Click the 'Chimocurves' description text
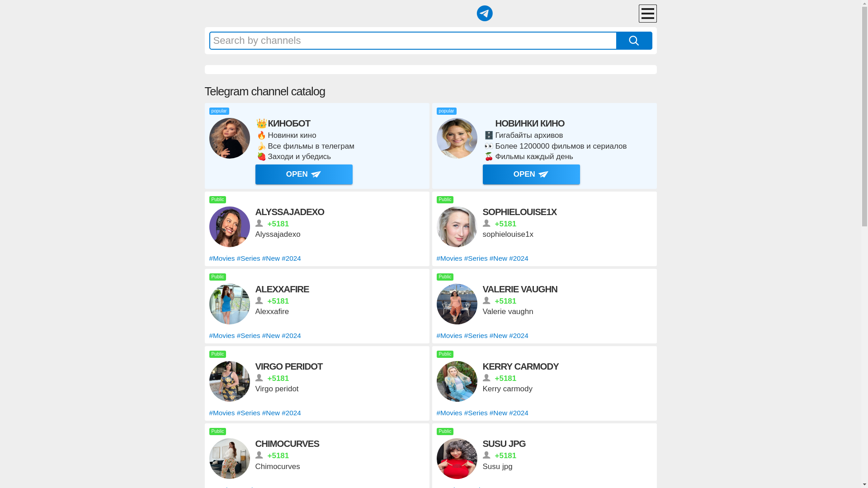The height and width of the screenshot is (488, 868). [x=278, y=467]
